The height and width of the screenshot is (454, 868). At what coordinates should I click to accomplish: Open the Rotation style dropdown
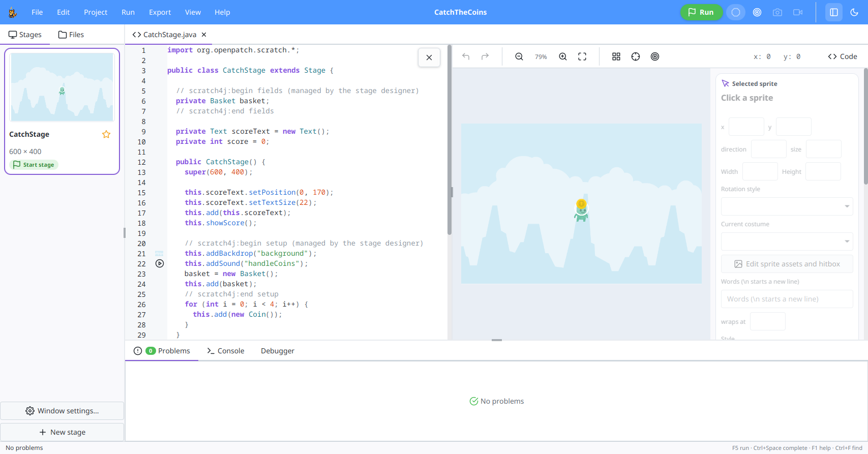(787, 206)
